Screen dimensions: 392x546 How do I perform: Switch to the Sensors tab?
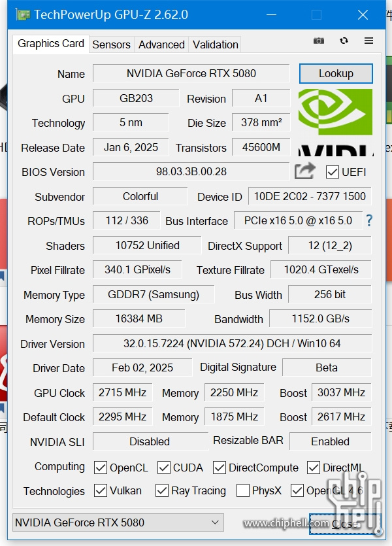pyautogui.click(x=111, y=44)
